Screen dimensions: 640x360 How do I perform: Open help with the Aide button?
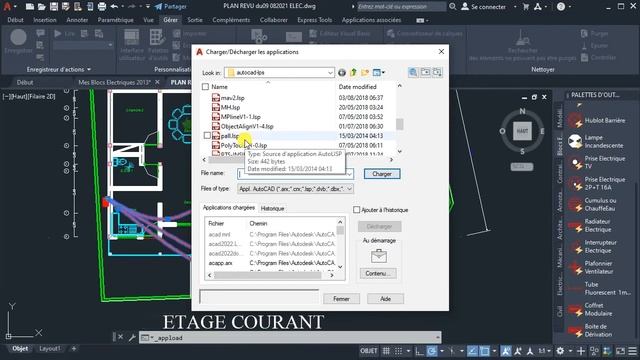click(385, 299)
